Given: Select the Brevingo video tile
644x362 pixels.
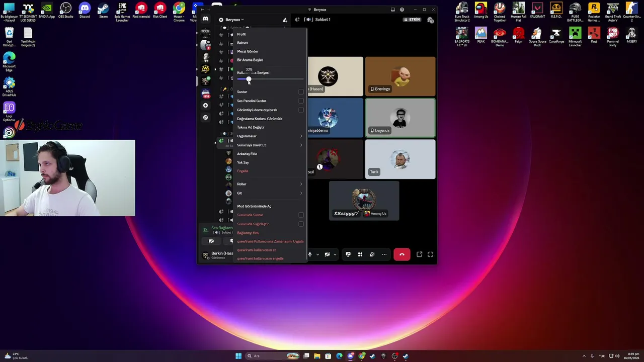Looking at the screenshot, I should pos(400,76).
